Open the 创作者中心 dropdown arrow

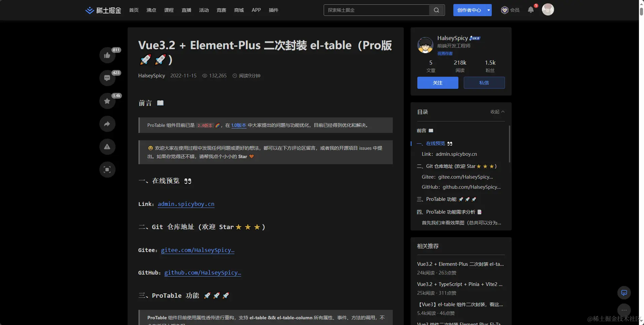click(x=488, y=10)
